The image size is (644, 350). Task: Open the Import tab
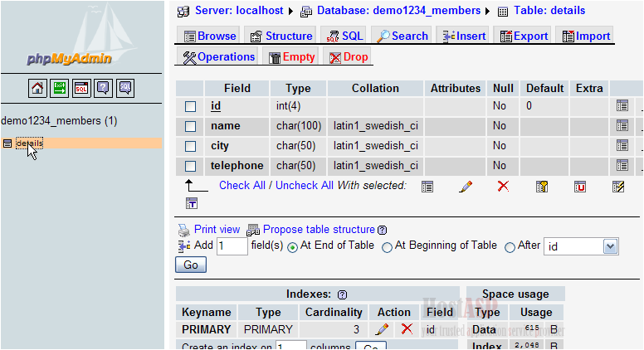click(586, 36)
